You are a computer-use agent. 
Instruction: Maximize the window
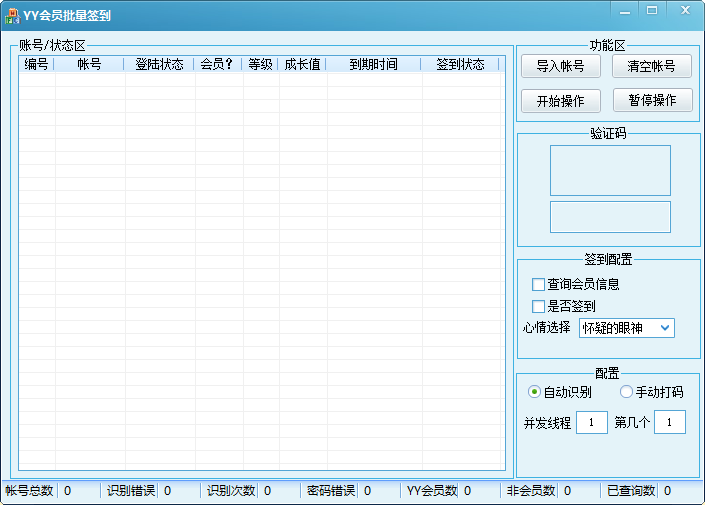tap(652, 11)
